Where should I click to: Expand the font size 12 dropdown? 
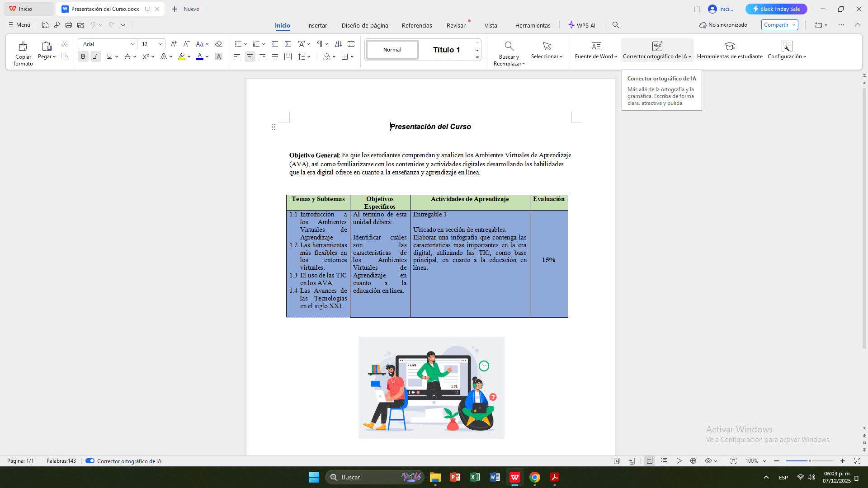coord(160,44)
